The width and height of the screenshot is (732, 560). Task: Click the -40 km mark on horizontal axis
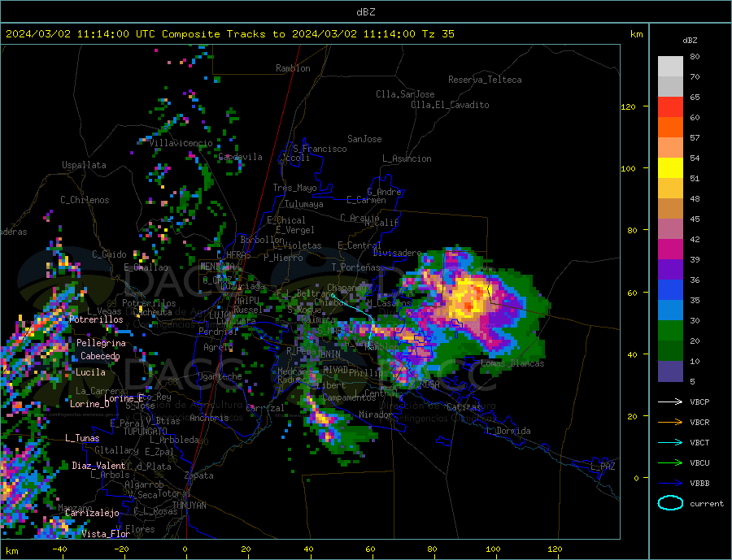[x=59, y=549]
